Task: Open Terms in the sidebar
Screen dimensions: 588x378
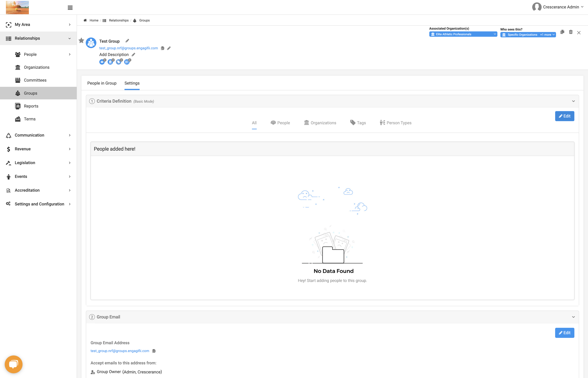Action: click(x=30, y=119)
